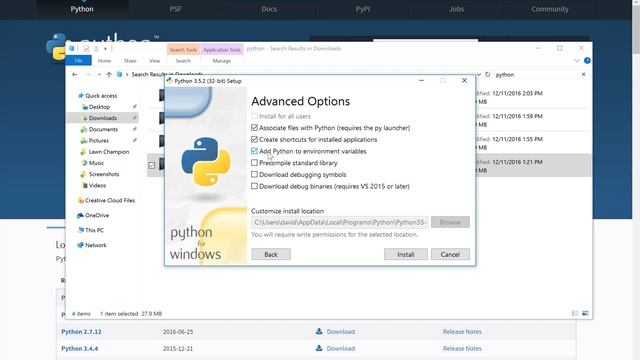640x360 pixels.
Task: Click Explorer back navigation arrow
Action: click(75, 74)
